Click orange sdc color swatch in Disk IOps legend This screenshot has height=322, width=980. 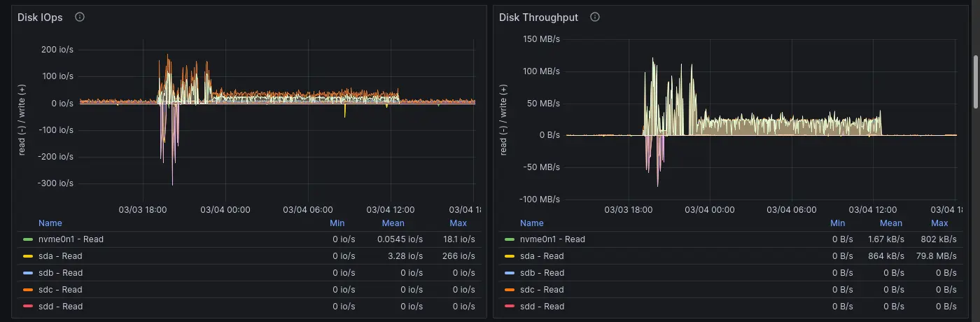pos(28,290)
